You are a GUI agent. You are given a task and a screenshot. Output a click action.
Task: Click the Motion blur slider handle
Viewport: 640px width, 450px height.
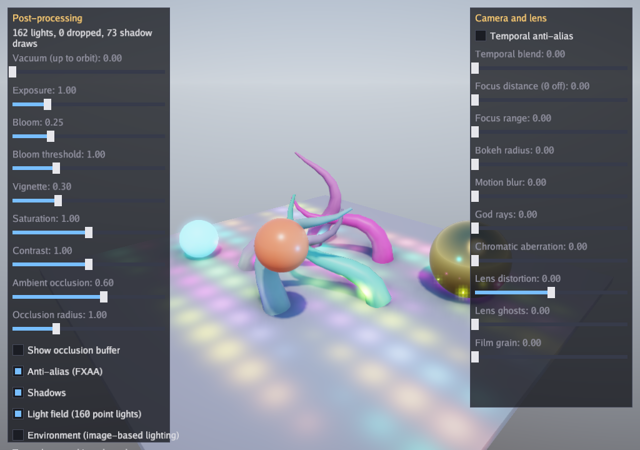tap(475, 196)
